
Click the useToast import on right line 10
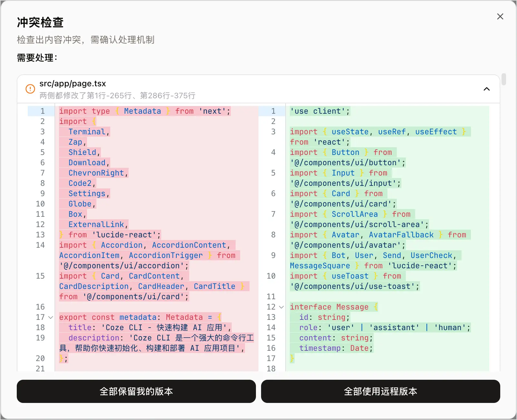point(350,276)
